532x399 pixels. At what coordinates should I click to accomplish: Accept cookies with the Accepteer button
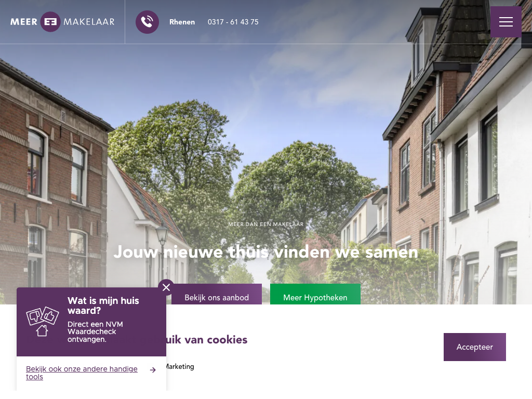point(475,347)
